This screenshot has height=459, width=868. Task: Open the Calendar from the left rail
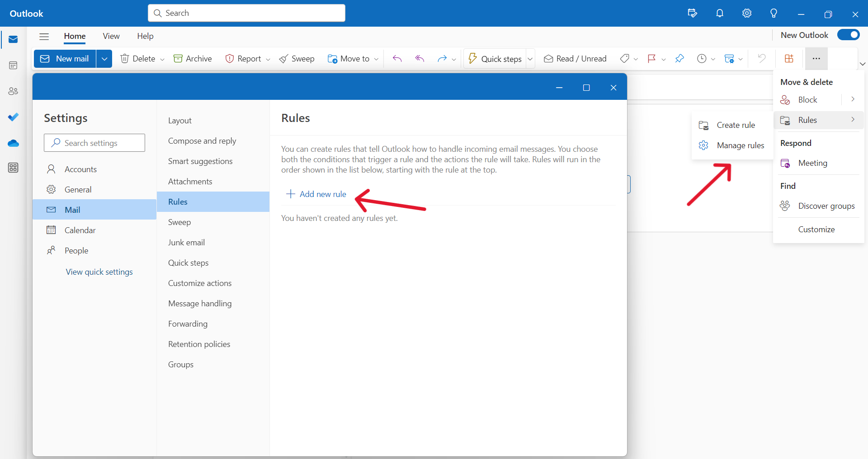13,65
